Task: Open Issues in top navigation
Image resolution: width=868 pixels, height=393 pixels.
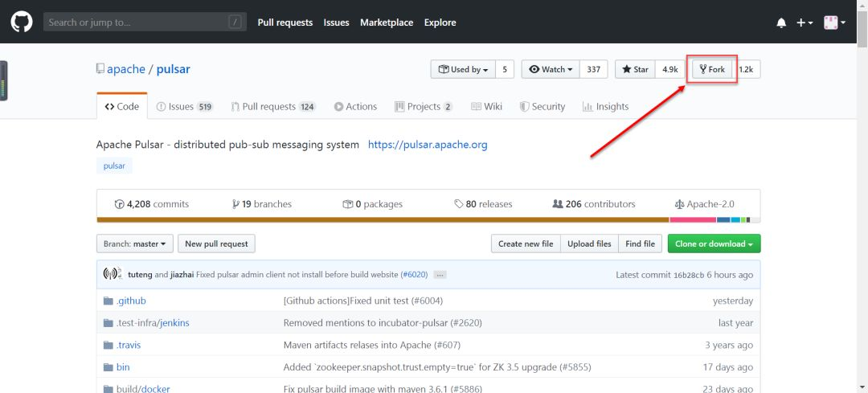Action: 337,23
